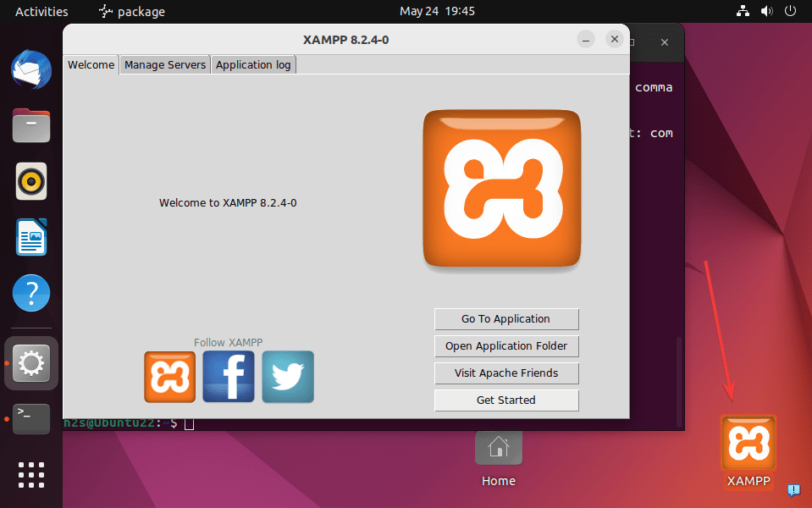Click the Go To Application button
The image size is (812, 508).
coord(506,319)
